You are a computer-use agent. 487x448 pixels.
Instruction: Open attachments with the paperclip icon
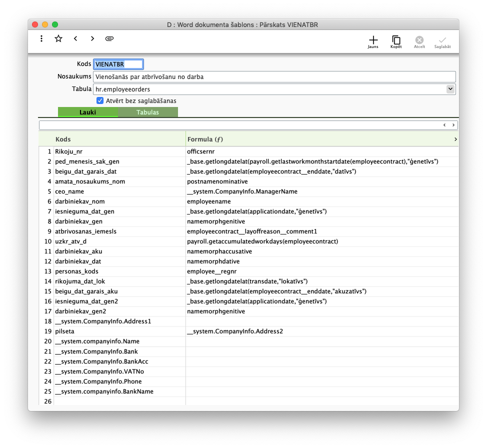109,38
